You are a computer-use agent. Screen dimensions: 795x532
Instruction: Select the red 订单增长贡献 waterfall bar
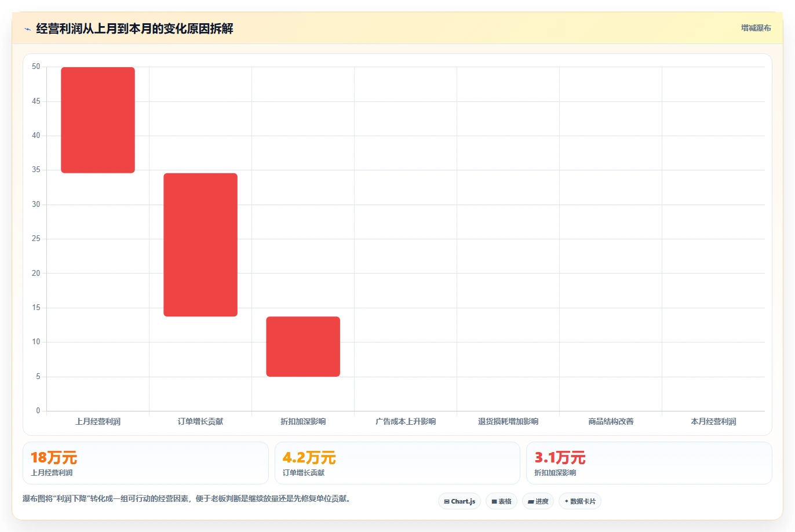tap(200, 245)
